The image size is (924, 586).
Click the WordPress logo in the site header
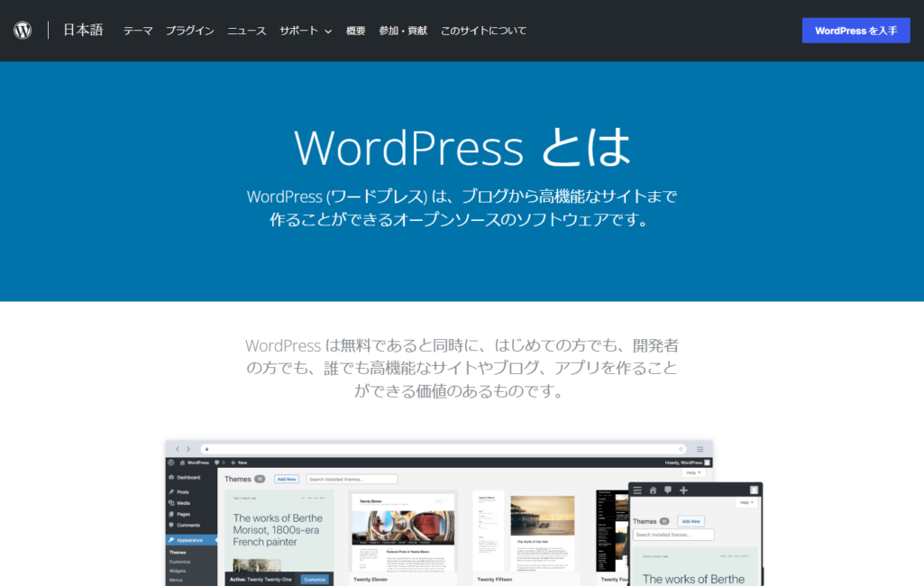click(x=22, y=28)
